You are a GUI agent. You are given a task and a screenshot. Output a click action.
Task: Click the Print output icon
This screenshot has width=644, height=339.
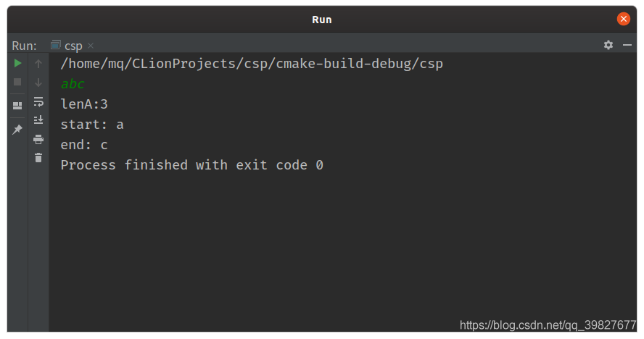point(38,139)
